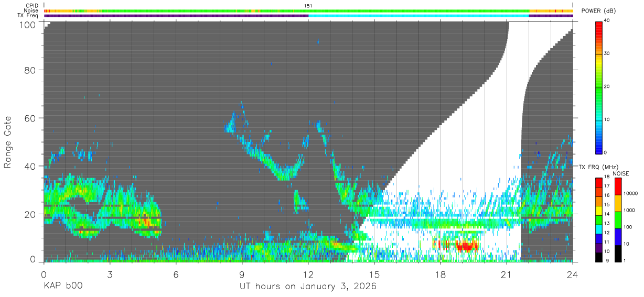Viewport: 644px width, 297px height.
Task: Click the 'TX Freq' row label
Action: pyautogui.click(x=28, y=16)
